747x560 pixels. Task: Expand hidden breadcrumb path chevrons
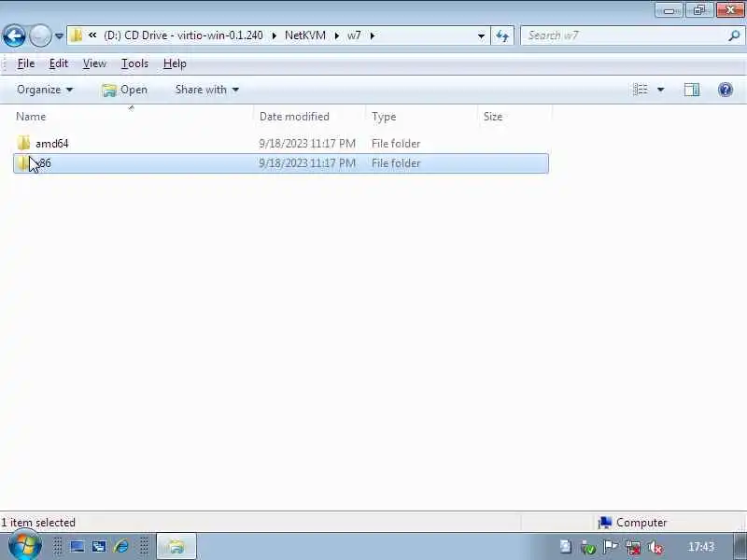(92, 35)
